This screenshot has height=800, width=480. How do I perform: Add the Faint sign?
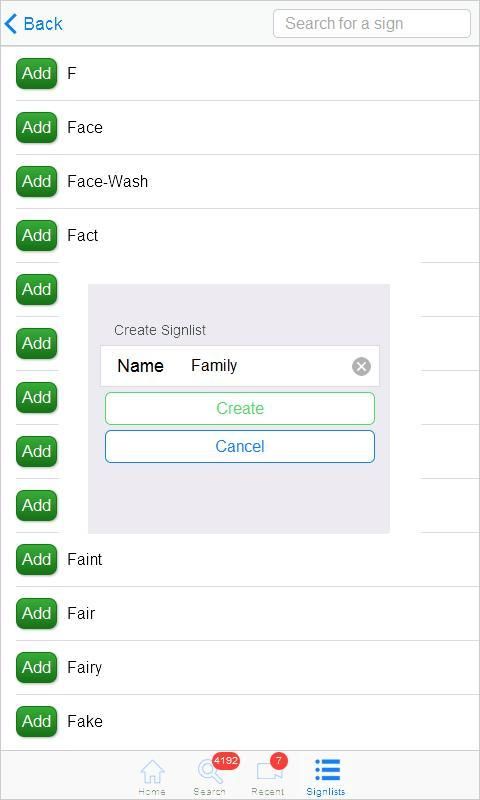click(x=36, y=560)
